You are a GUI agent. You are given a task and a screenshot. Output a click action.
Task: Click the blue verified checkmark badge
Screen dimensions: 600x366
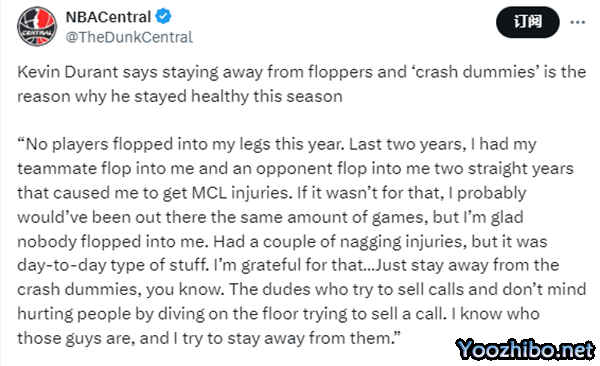point(164,16)
